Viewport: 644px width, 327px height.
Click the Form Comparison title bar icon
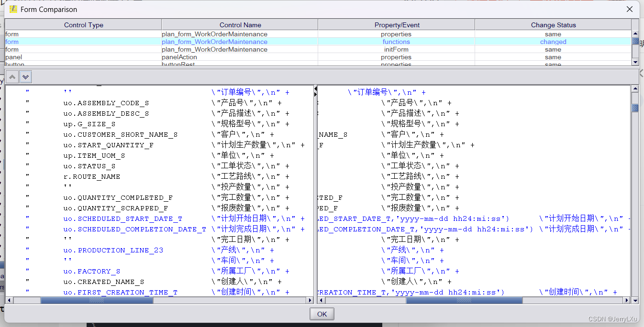point(13,9)
